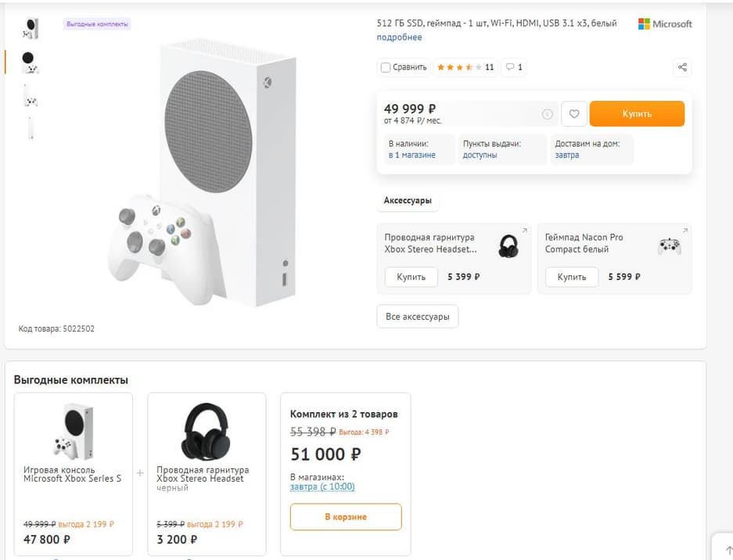Tick the Сравнить checkbox

[386, 67]
